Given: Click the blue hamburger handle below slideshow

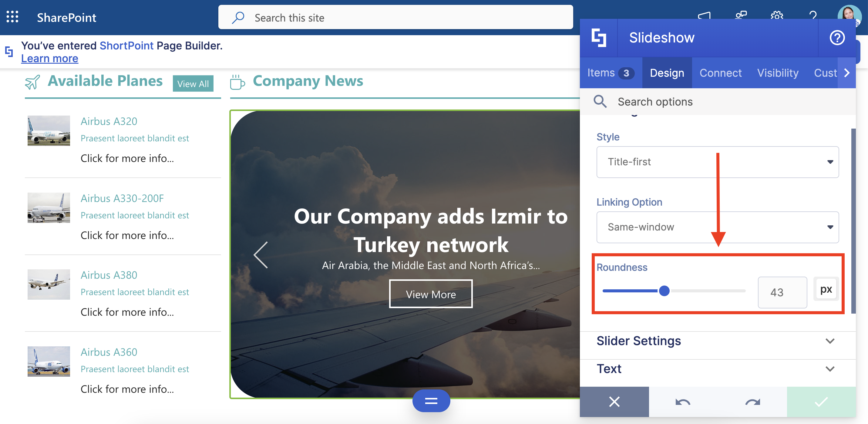Looking at the screenshot, I should point(431,401).
